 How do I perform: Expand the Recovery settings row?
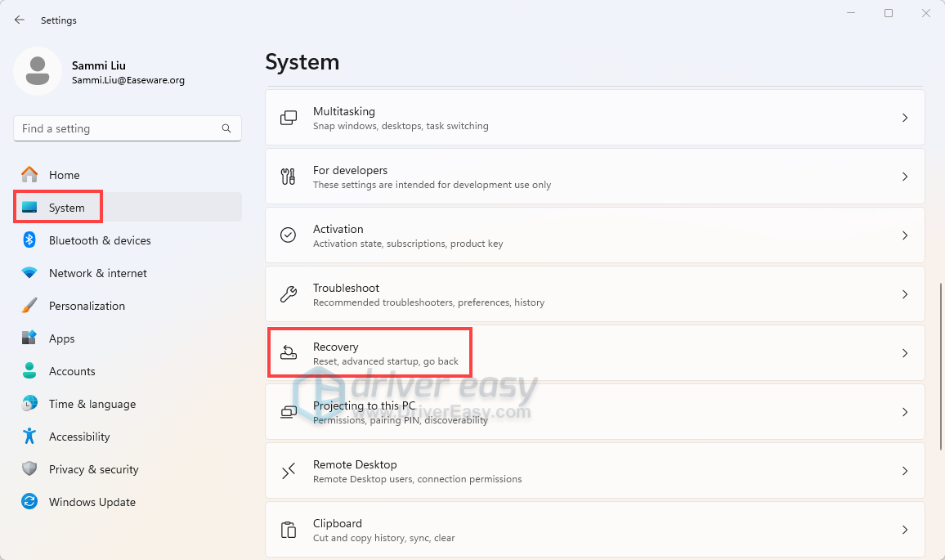(x=595, y=352)
